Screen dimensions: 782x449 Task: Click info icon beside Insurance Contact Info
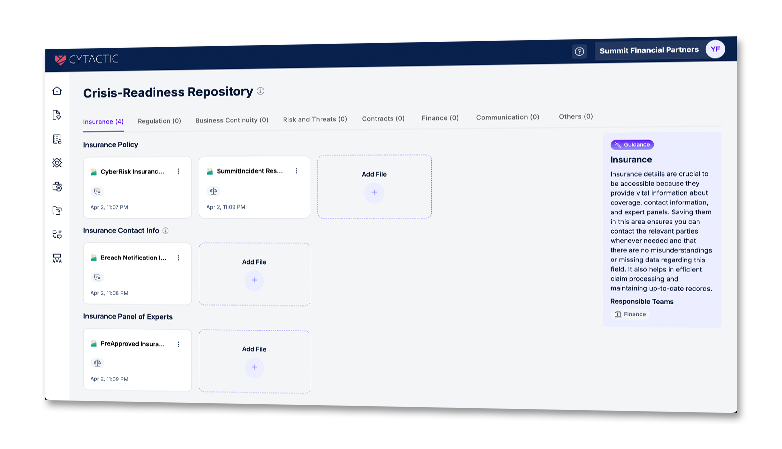pos(166,230)
